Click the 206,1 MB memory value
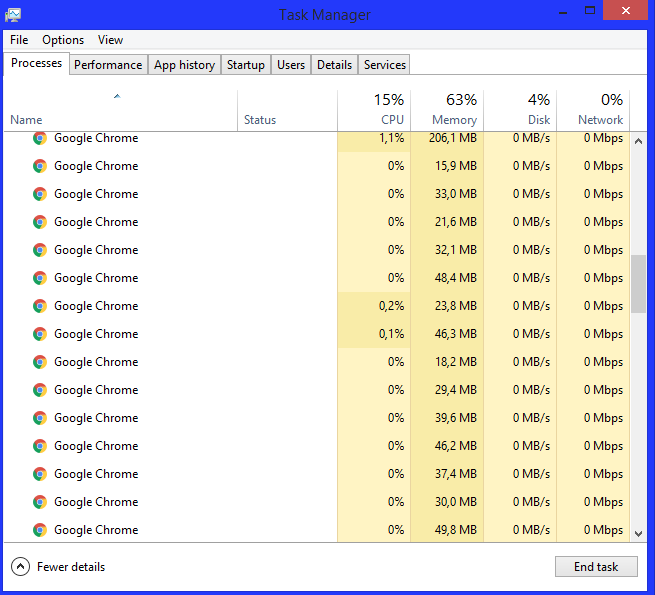This screenshot has width=655, height=595. click(x=453, y=138)
